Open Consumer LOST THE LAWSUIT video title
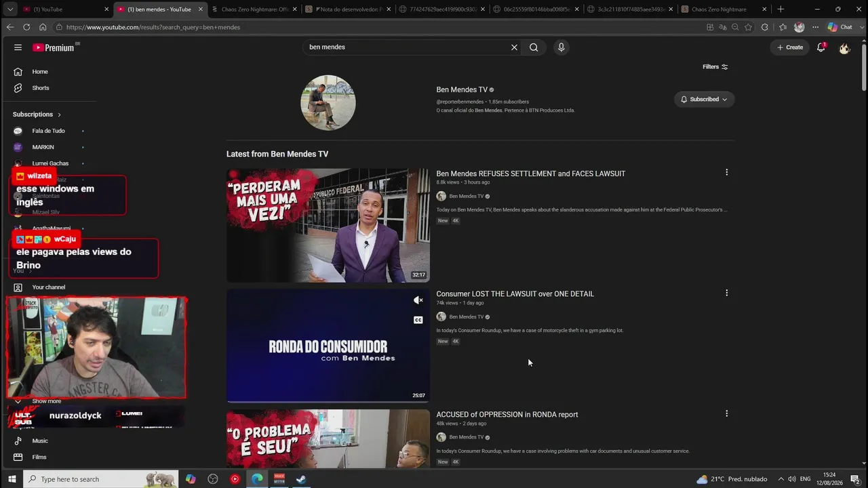The width and height of the screenshot is (868, 488). pos(515,293)
